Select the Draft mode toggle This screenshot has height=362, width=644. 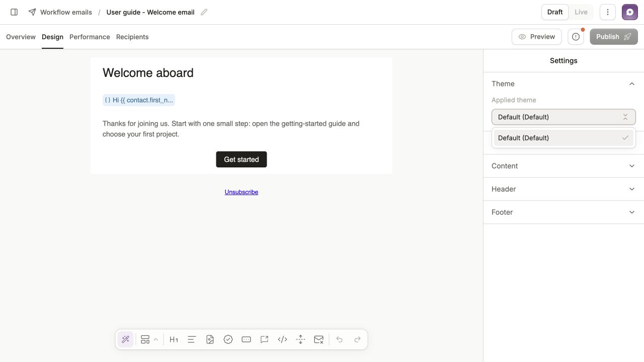(x=555, y=12)
